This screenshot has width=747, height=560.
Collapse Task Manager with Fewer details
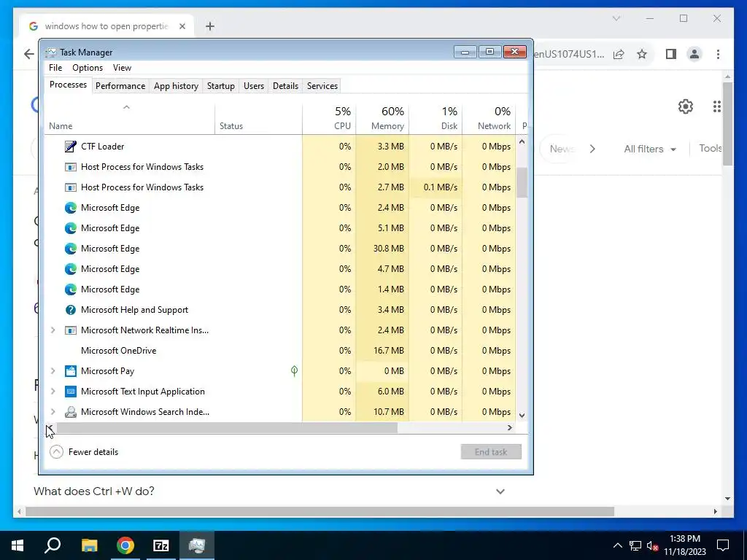pyautogui.click(x=85, y=452)
